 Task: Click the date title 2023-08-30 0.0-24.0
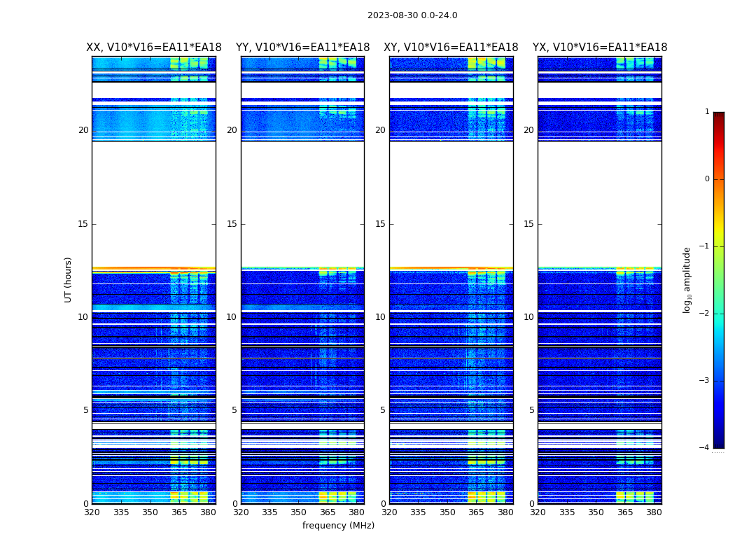(412, 15)
